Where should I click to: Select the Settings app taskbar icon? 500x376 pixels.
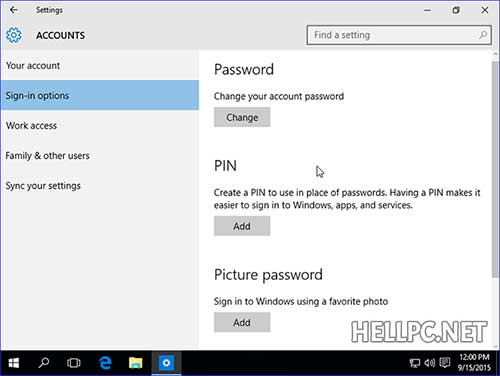[166, 363]
